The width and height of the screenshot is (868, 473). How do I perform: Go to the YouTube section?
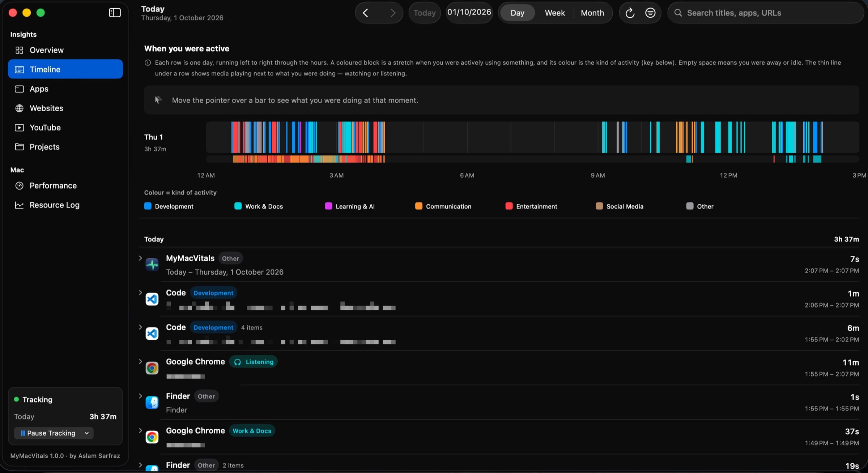[x=65, y=127]
